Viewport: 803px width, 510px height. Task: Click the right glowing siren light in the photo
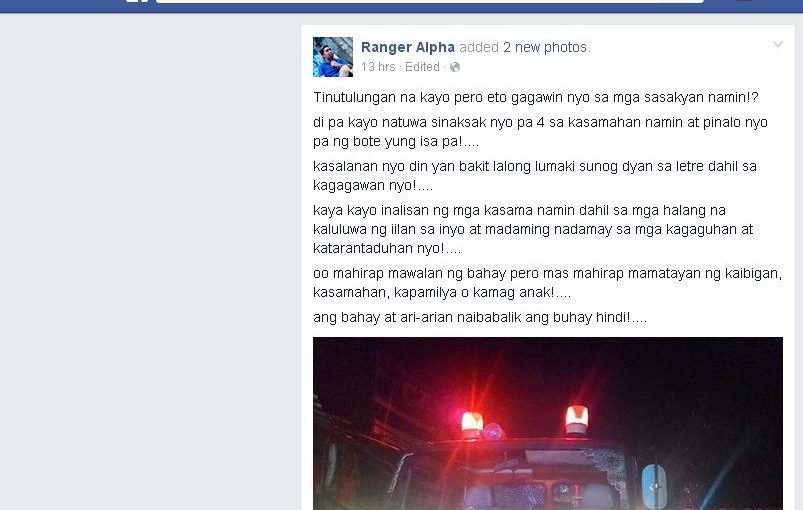577,419
